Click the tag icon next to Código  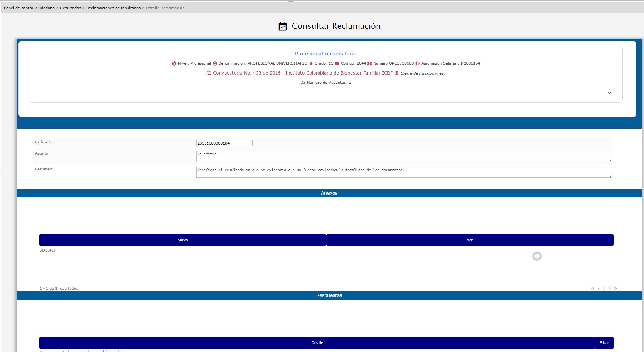337,63
